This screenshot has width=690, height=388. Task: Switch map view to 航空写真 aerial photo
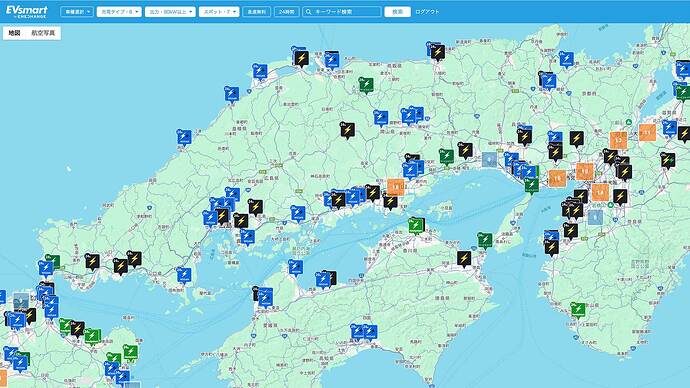(x=43, y=33)
